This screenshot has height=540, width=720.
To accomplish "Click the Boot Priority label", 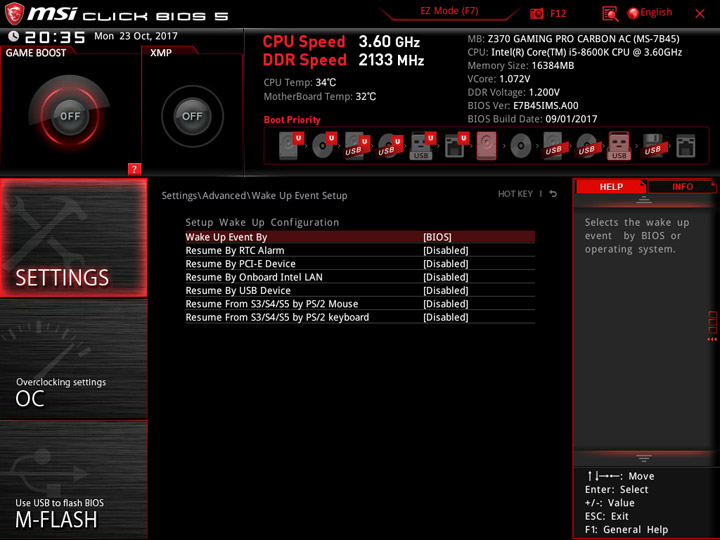I will (x=292, y=120).
